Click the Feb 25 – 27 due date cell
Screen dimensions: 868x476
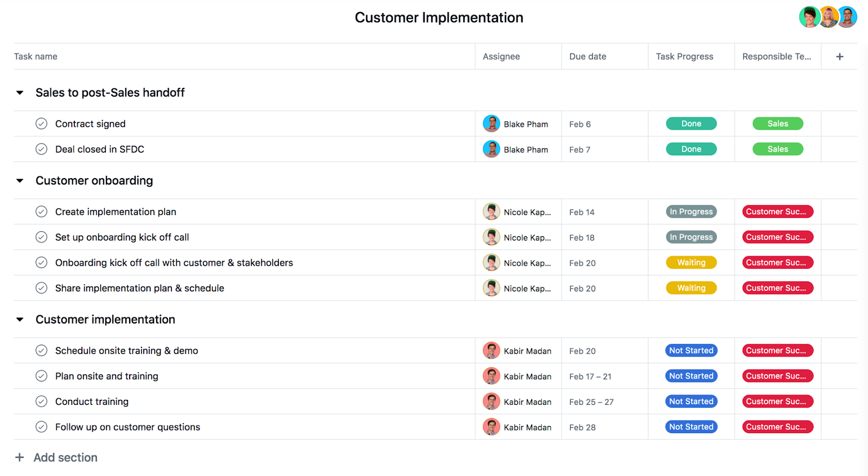[x=591, y=402]
